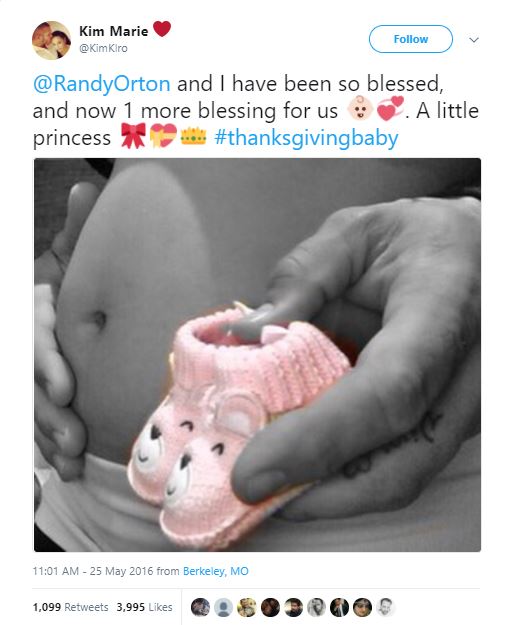The height and width of the screenshot is (625, 512).
Task: Click the fourth liker avatar
Action: (x=270, y=607)
